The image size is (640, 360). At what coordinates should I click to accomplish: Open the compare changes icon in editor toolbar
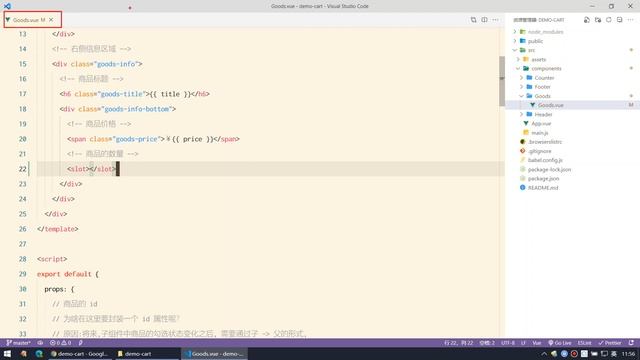coord(473,20)
